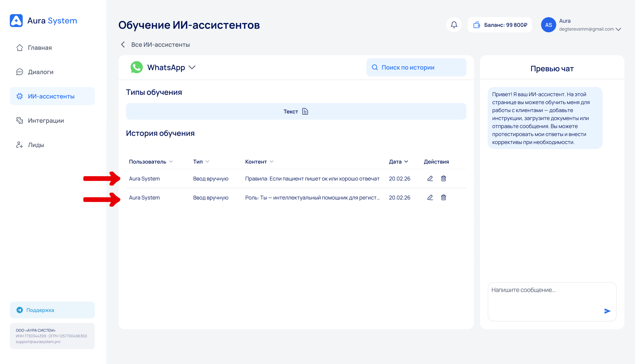
Task: Expand the WhatsApp channel dropdown
Action: 192,67
